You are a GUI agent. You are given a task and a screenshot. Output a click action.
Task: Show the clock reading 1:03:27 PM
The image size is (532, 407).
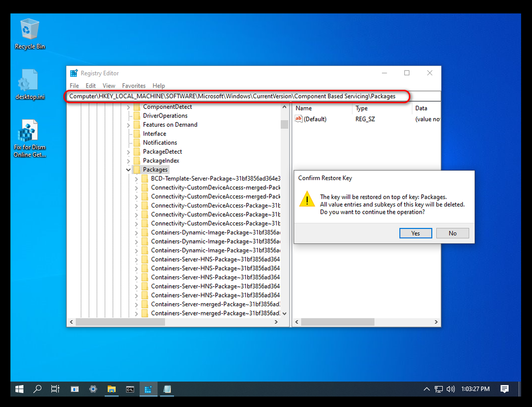pyautogui.click(x=476, y=389)
